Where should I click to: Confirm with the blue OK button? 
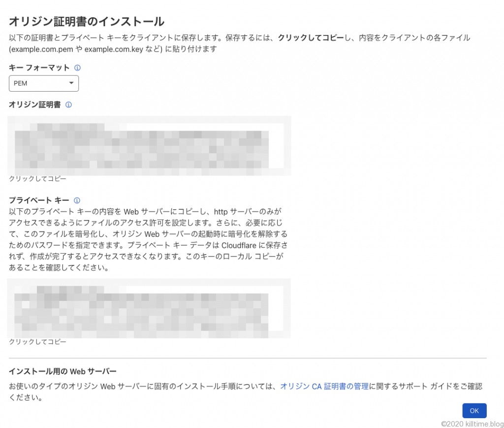click(x=474, y=411)
